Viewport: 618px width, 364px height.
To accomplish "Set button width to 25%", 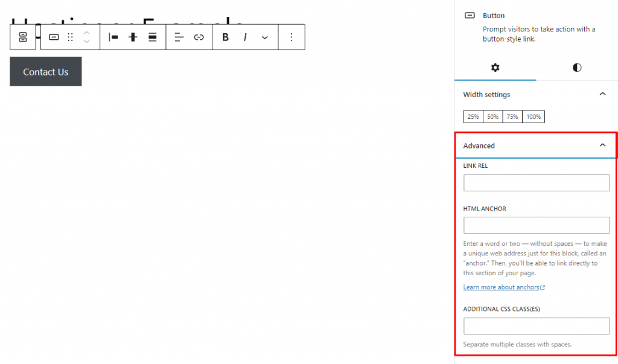I will click(x=473, y=117).
